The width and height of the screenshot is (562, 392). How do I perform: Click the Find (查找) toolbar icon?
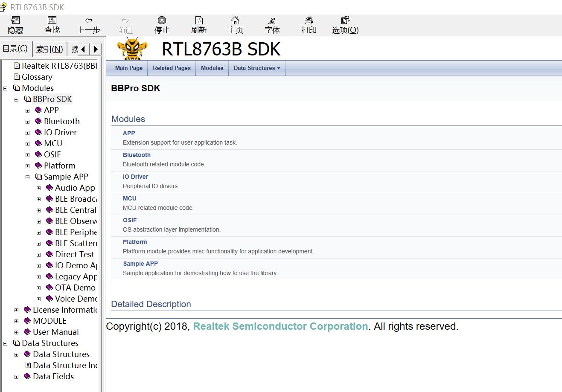click(52, 20)
